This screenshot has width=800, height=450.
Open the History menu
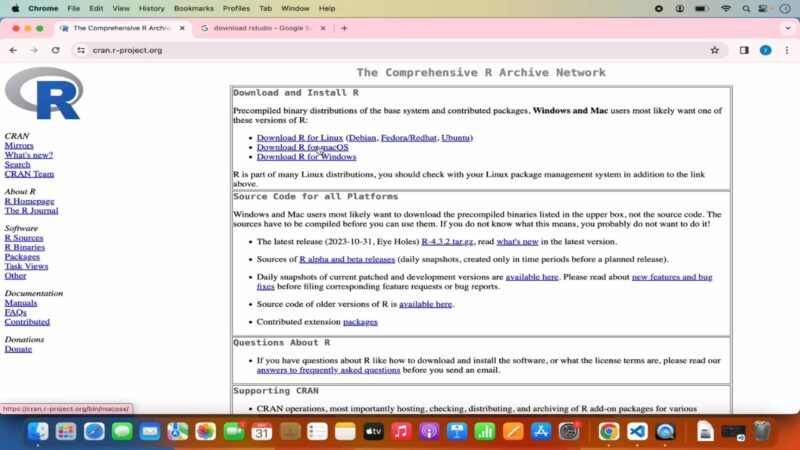click(x=152, y=8)
